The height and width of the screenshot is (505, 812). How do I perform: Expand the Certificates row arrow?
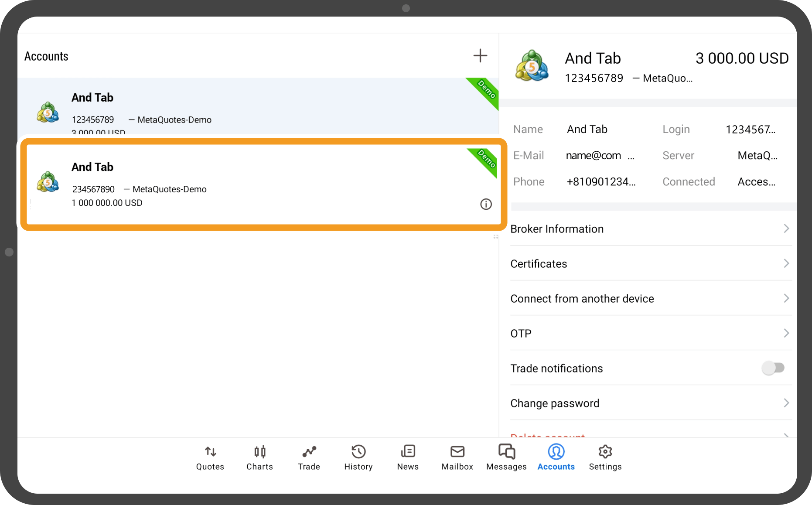786,263
